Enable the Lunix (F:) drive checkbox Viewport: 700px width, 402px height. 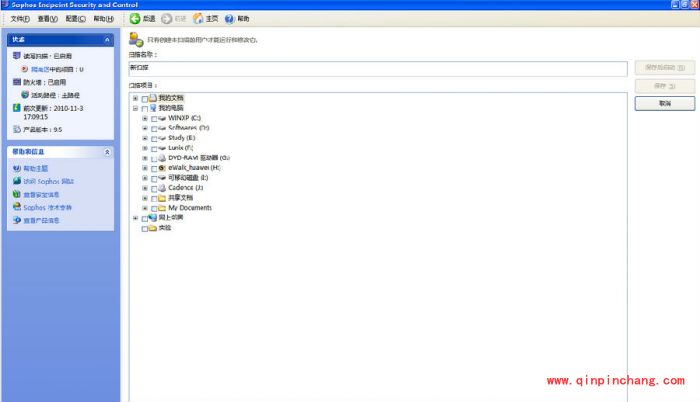click(153, 148)
